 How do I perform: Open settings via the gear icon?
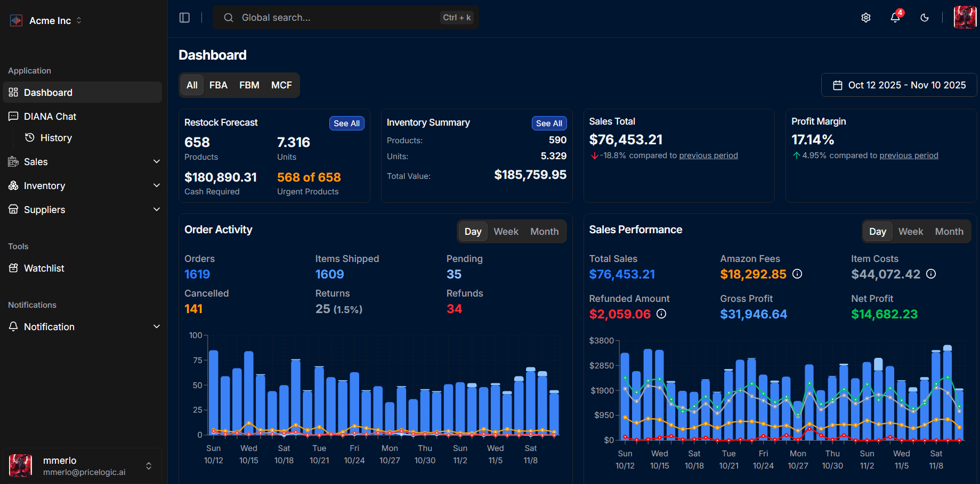[866, 18]
